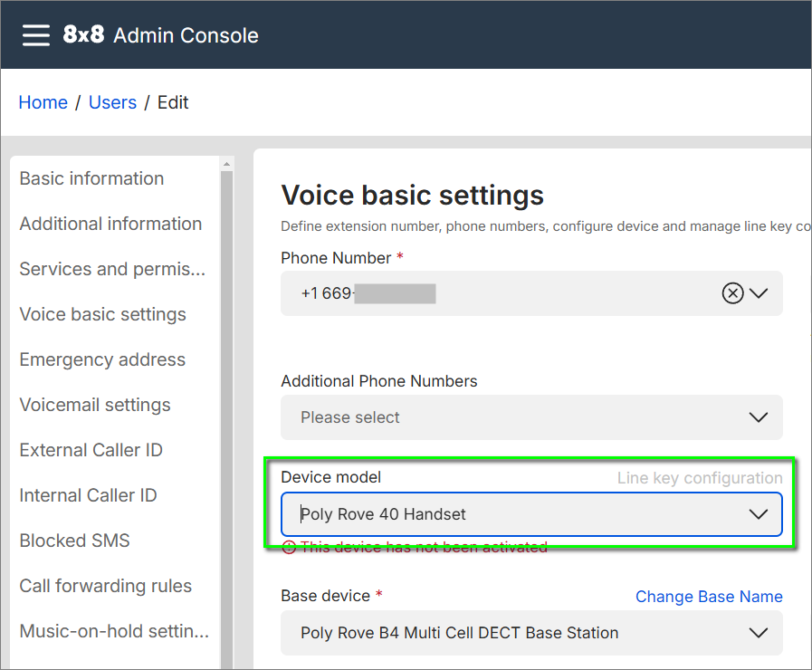The image size is (812, 670).
Task: Open Blocked SMS section
Action: point(74,541)
